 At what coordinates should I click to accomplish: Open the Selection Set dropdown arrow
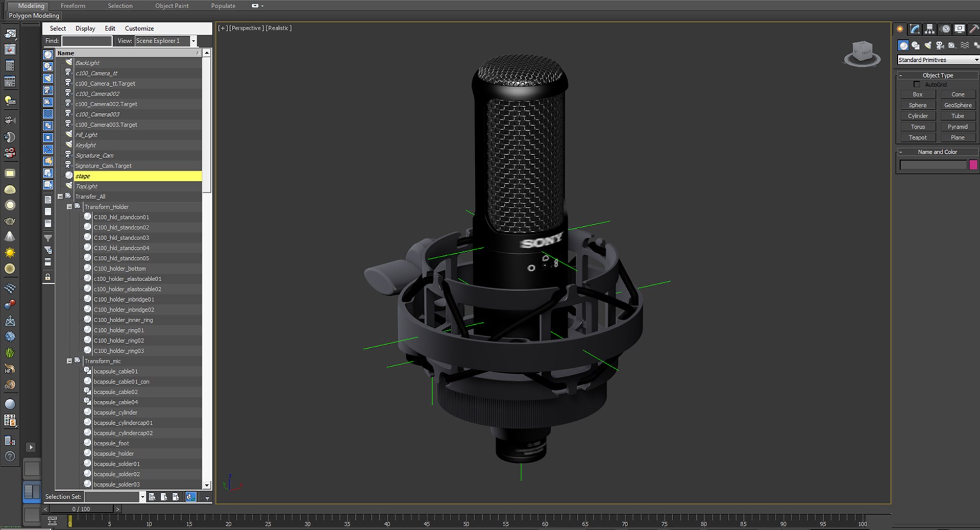[x=142, y=497]
